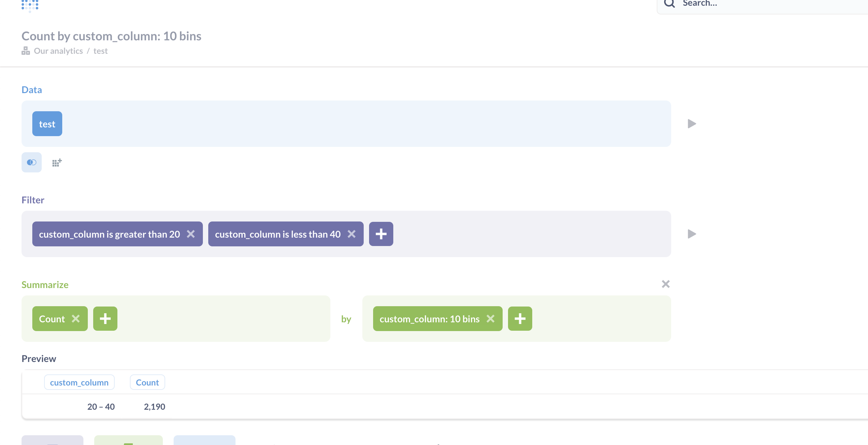Click inside the Search input field
Viewport: 868px width, 445px height.
point(741,3)
